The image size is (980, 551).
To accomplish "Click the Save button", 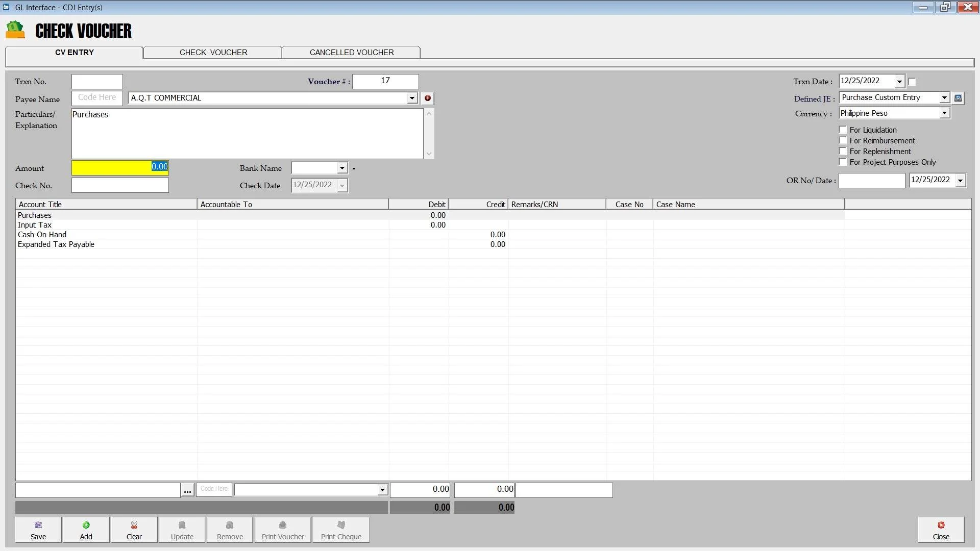I will [38, 530].
